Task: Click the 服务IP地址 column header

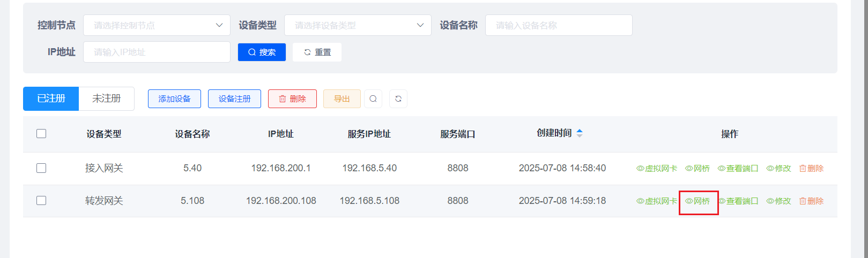Action: (369, 134)
